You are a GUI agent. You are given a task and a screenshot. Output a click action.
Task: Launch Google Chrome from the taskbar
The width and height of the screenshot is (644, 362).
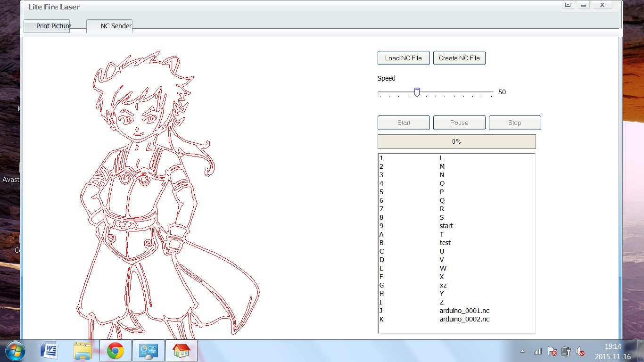tap(116, 351)
